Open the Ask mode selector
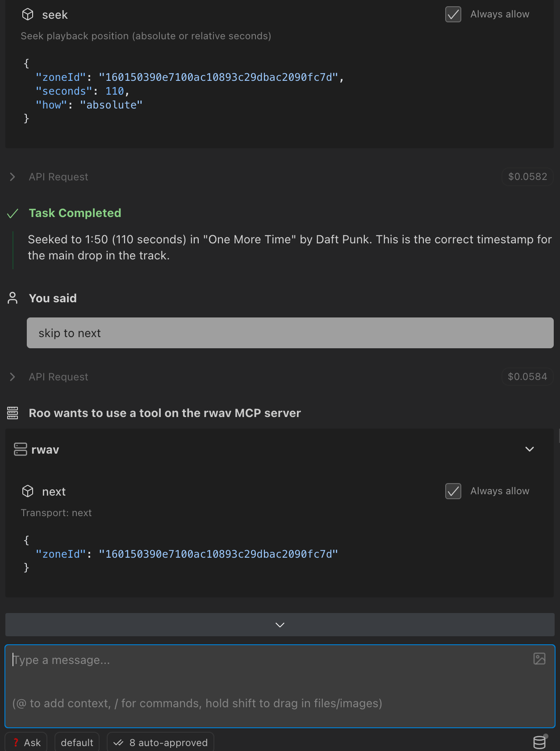Viewport: 560px width, 751px height. pyautogui.click(x=26, y=743)
